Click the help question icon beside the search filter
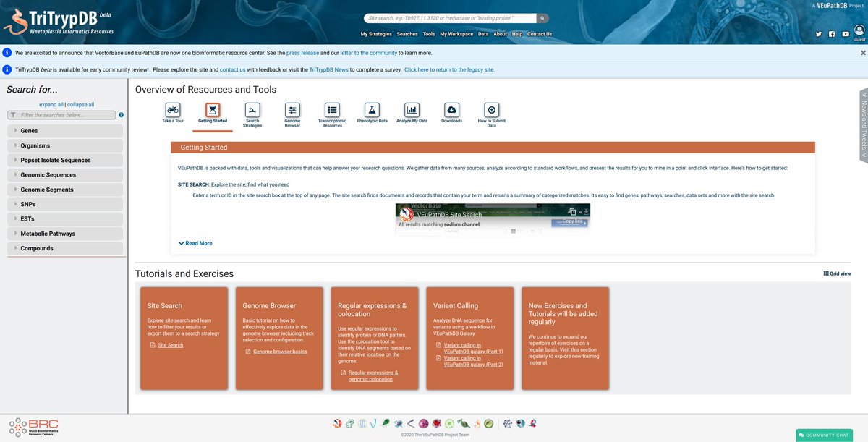 (x=121, y=115)
